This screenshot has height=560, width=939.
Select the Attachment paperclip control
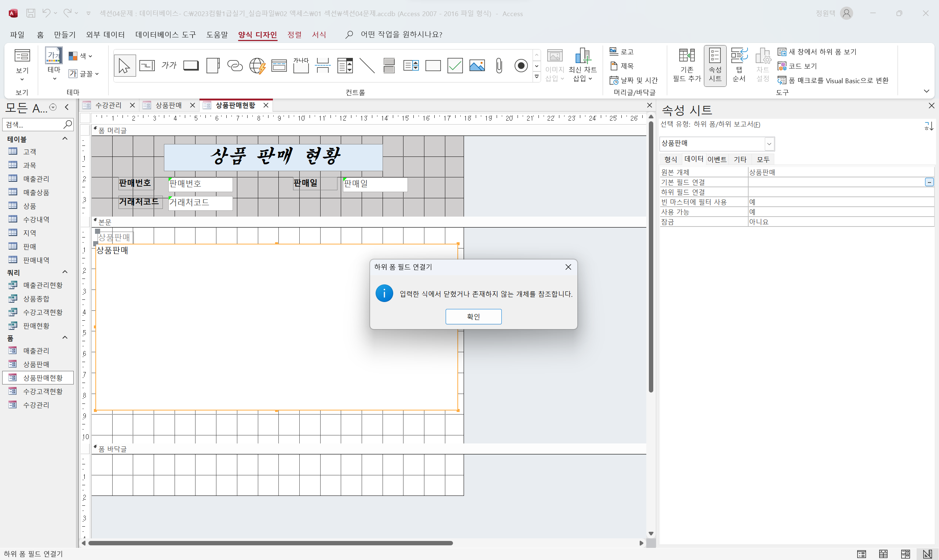click(499, 66)
